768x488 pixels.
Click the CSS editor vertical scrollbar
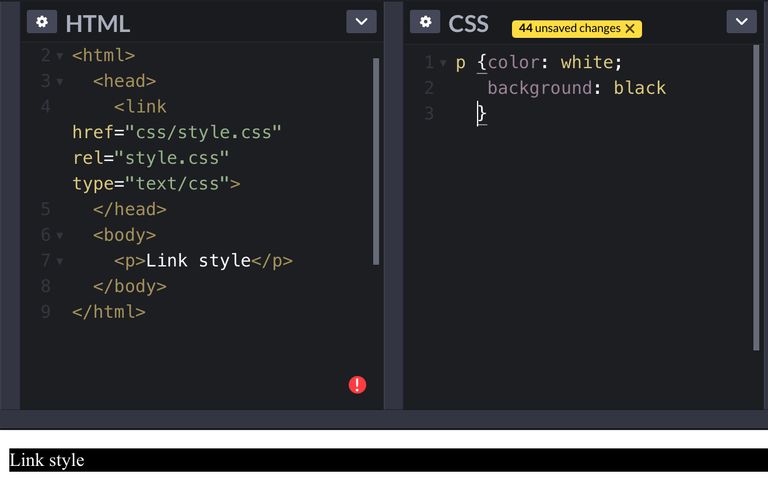756,197
